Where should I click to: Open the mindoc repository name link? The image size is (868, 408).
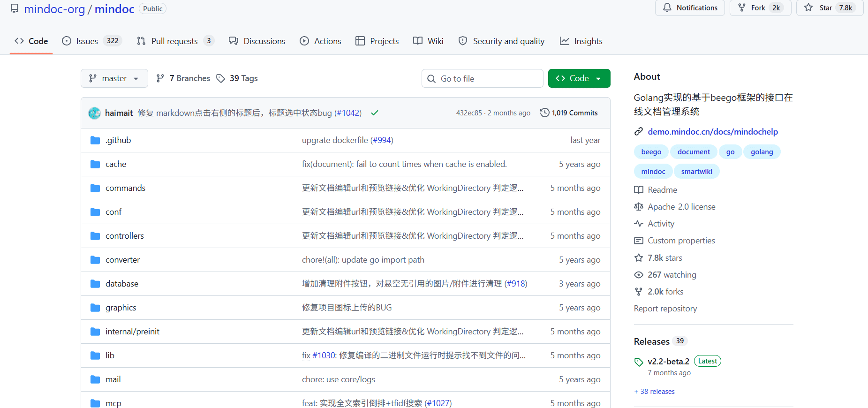click(114, 9)
